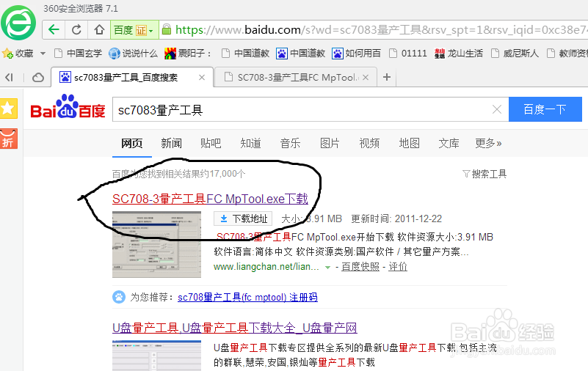
Task: Select the 图片 search tab
Action: tap(330, 143)
